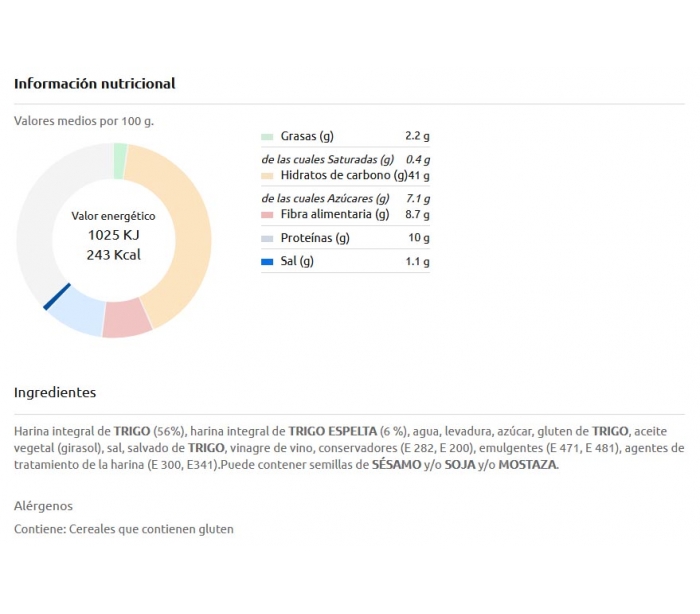
Task: Click the de las cuales Saturadas row
Action: pyautogui.click(x=346, y=159)
